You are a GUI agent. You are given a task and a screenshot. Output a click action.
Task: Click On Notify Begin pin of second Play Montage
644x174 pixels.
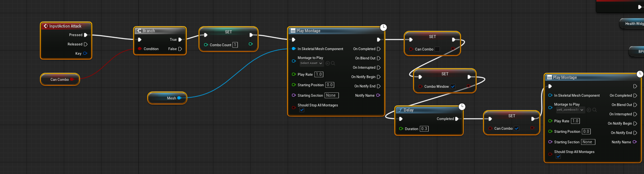pos(635,124)
